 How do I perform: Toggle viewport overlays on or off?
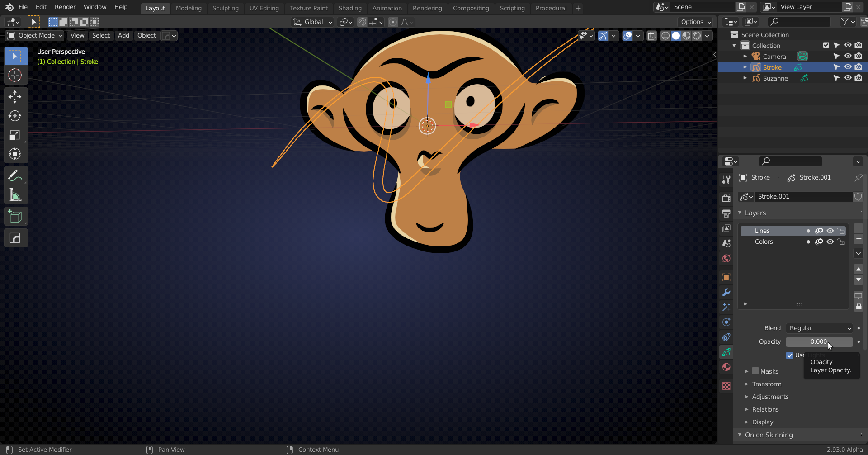627,36
